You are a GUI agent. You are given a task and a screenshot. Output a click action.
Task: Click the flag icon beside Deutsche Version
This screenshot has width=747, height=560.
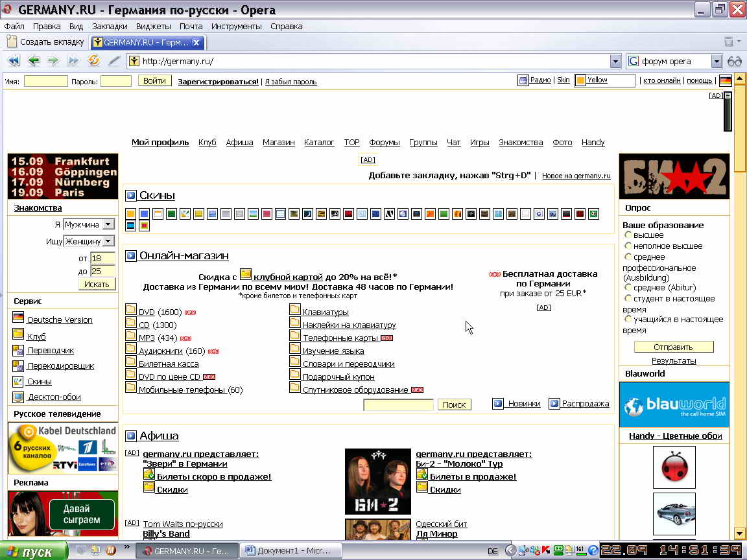18,317
